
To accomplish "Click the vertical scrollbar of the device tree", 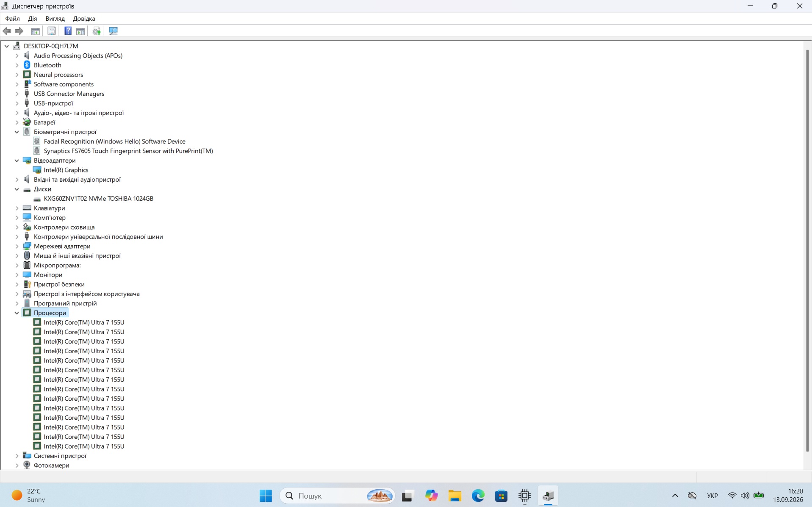I will (x=807, y=250).
